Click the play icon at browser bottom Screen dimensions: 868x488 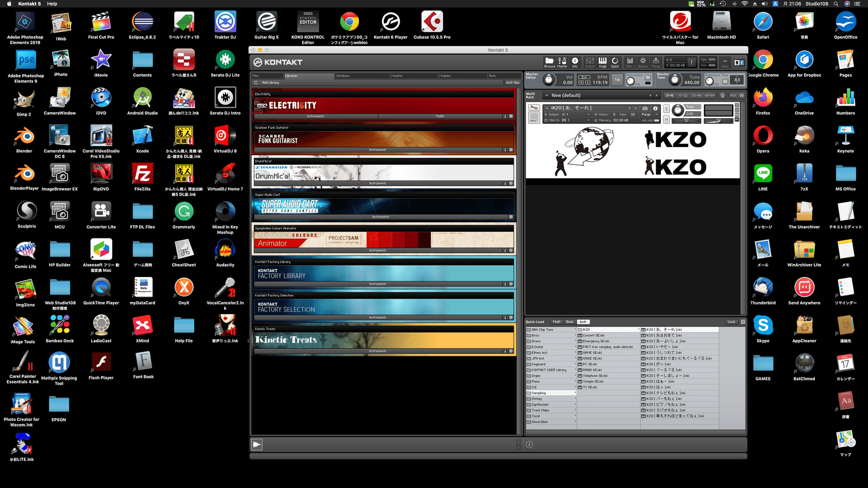point(257,445)
